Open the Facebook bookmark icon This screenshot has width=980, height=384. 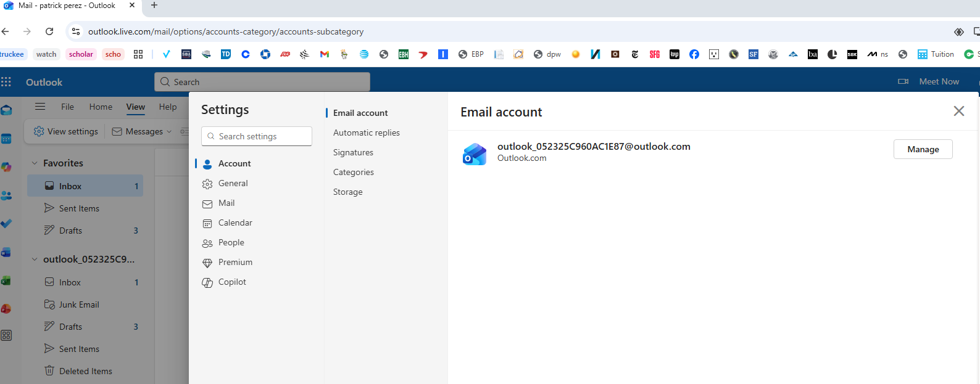[x=694, y=54]
